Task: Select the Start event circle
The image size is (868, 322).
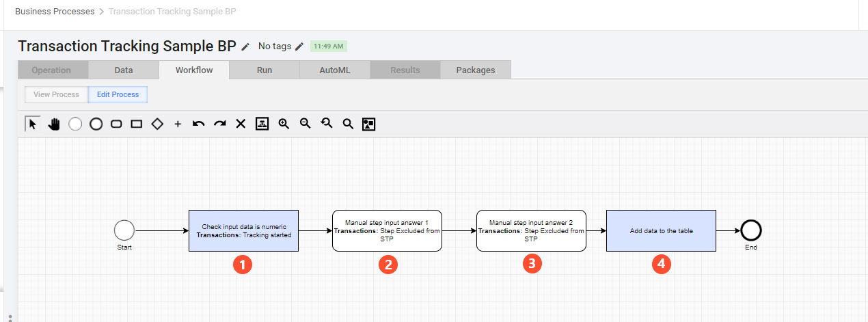Action: [x=124, y=230]
